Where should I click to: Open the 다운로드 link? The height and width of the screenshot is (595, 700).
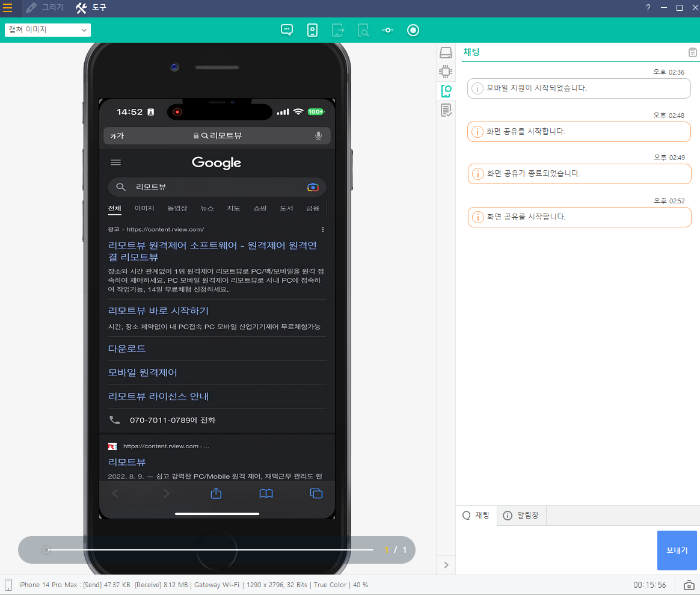click(127, 348)
